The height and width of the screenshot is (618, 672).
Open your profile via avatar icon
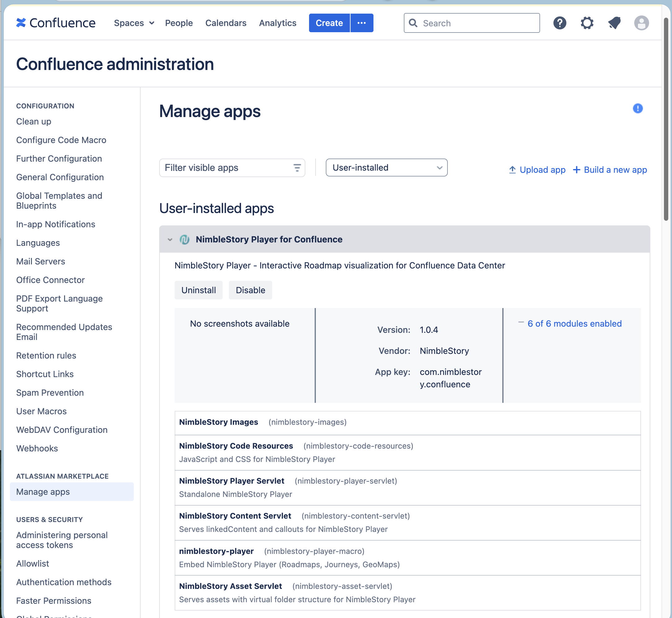point(642,23)
